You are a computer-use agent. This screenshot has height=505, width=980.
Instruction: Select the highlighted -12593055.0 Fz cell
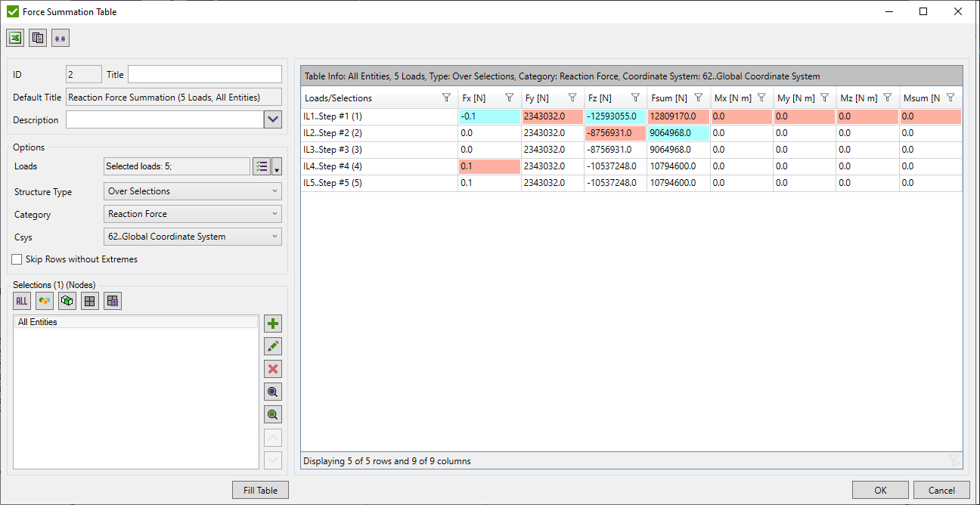tap(615, 117)
